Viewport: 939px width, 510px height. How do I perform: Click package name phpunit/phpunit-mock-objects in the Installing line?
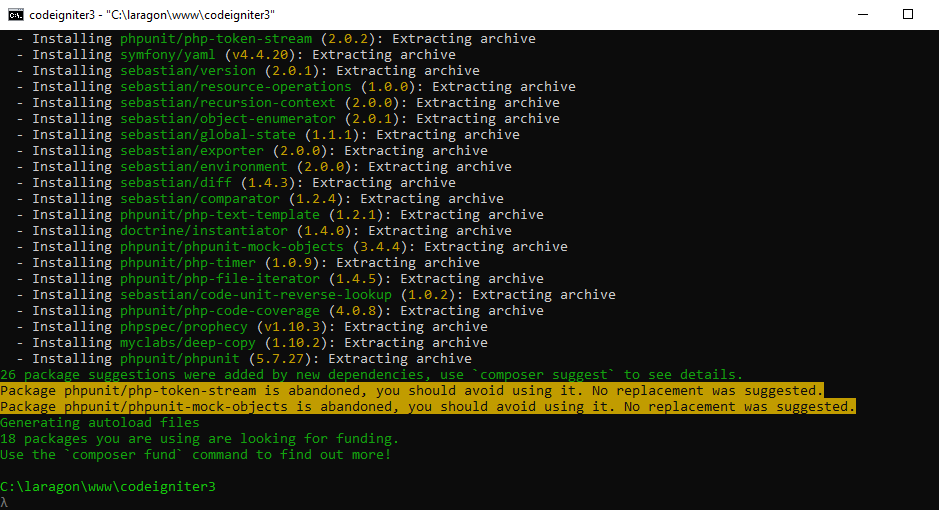pyautogui.click(x=232, y=247)
